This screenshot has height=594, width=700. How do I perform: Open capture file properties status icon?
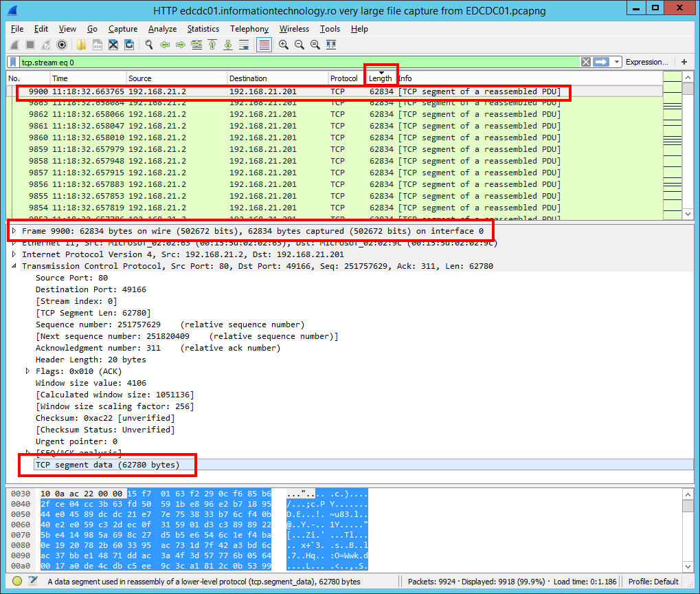coord(32,581)
